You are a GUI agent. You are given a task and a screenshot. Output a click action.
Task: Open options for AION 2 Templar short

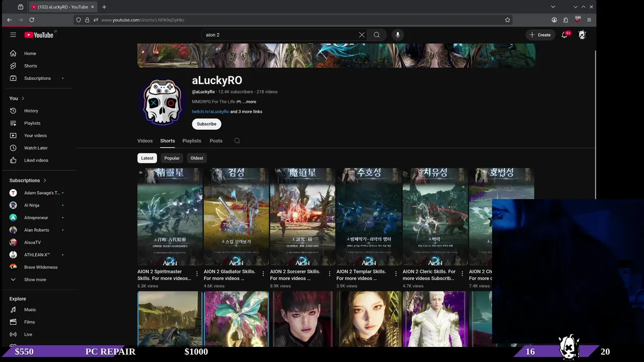pyautogui.click(x=396, y=274)
